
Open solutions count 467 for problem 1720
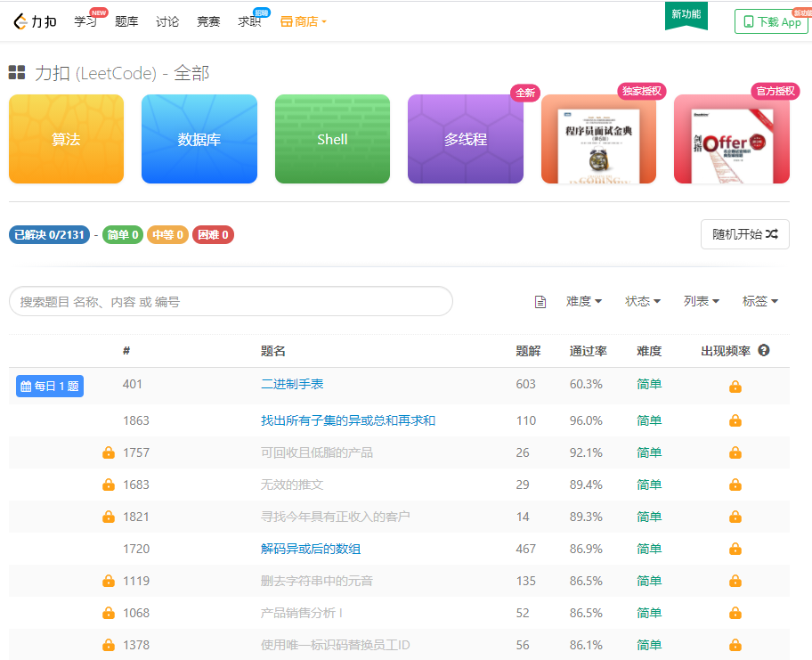click(525, 549)
